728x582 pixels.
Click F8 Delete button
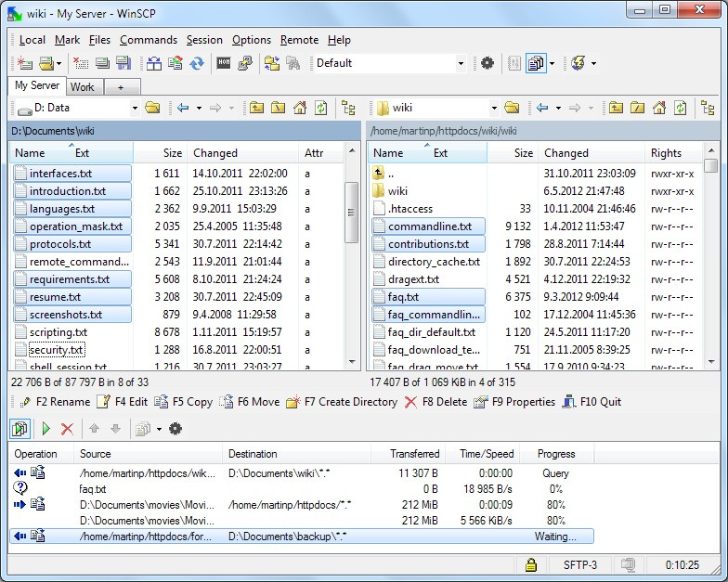click(x=435, y=402)
